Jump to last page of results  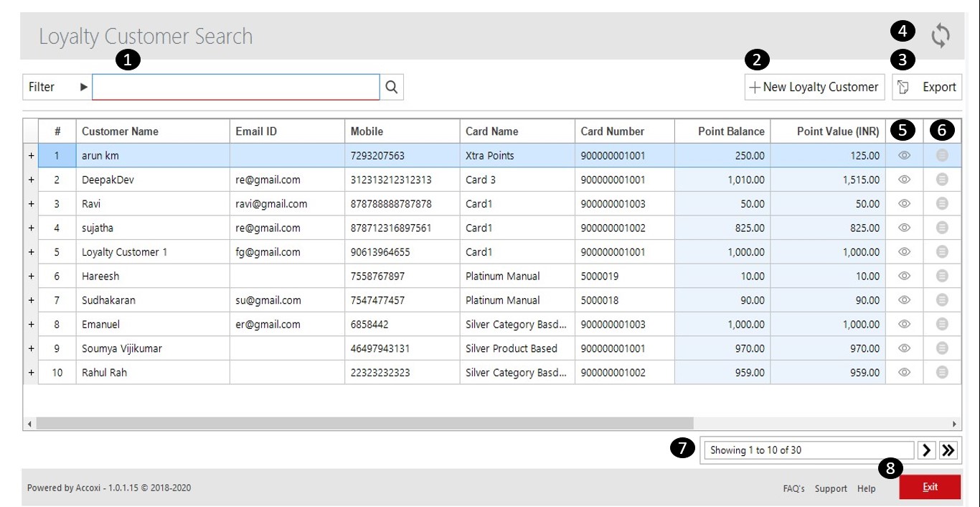point(948,450)
